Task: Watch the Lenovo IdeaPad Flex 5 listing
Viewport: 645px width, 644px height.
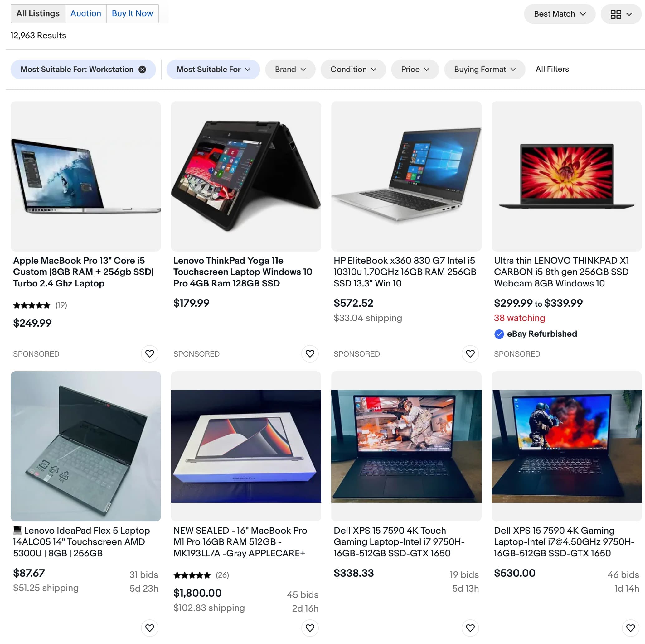Action: [150, 628]
